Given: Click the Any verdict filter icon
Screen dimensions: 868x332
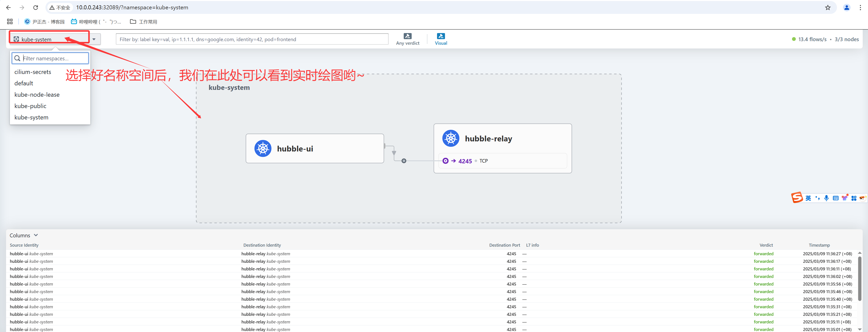Looking at the screenshot, I should pyautogui.click(x=407, y=36).
